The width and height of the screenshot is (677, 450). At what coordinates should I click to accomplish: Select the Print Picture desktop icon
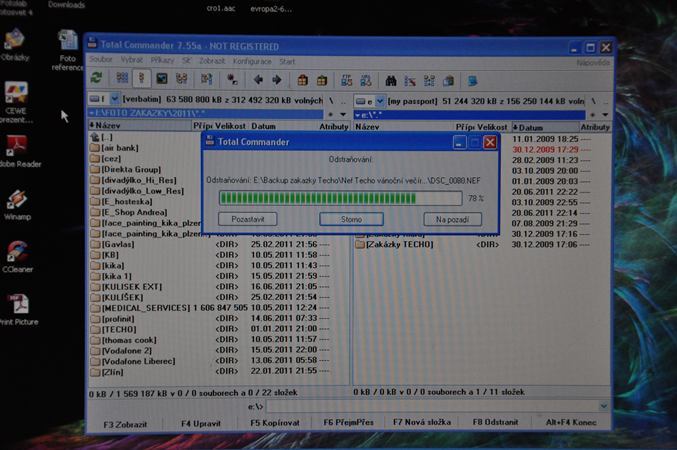pos(19,309)
